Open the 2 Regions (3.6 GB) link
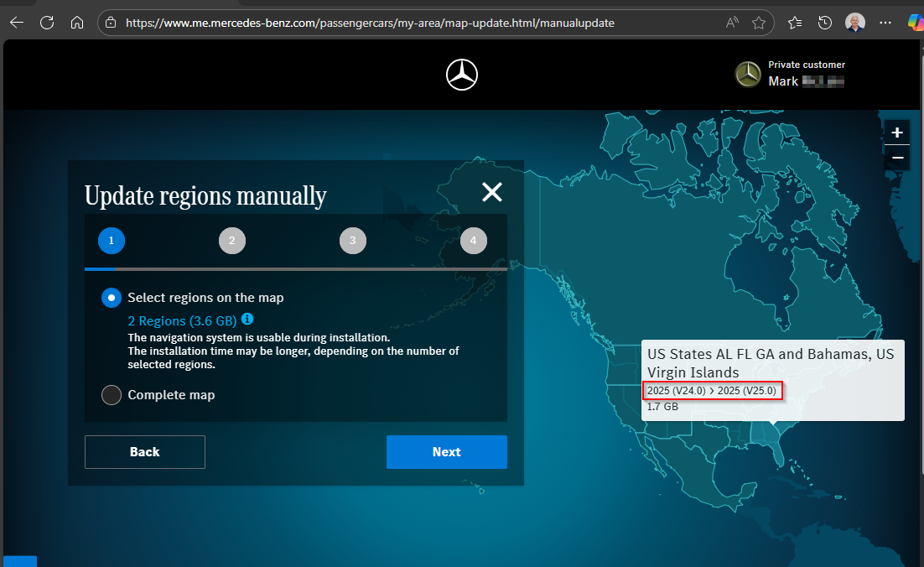Screen dimensions: 924x567 [182, 321]
